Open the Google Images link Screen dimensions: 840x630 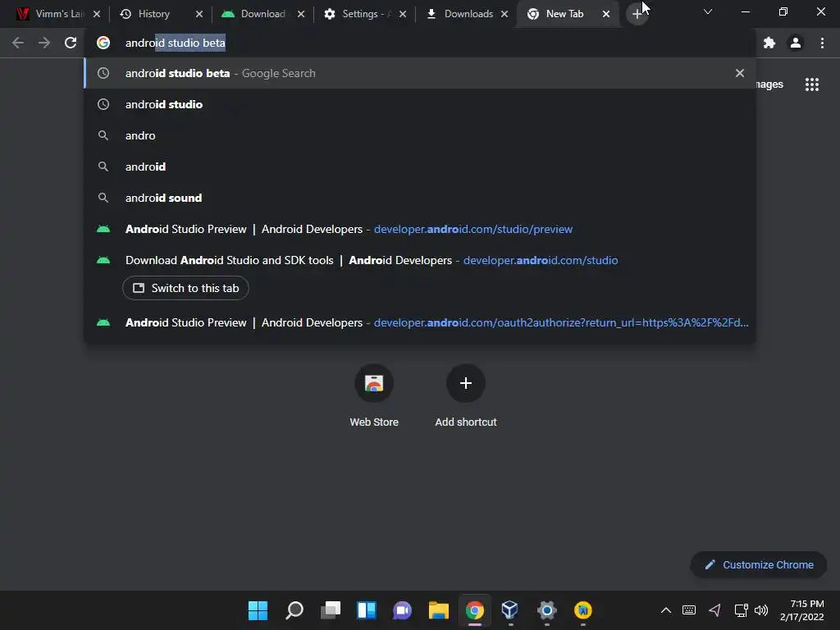click(x=769, y=84)
